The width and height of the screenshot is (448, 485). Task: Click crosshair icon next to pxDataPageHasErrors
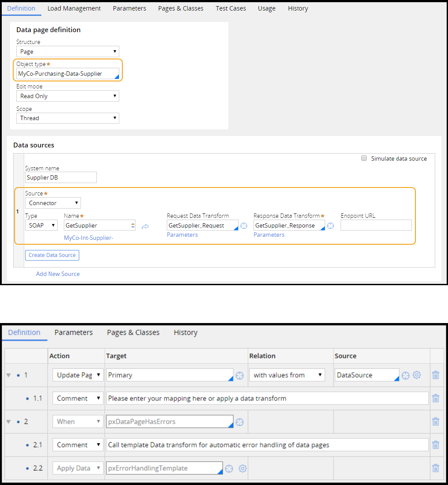[x=239, y=422]
